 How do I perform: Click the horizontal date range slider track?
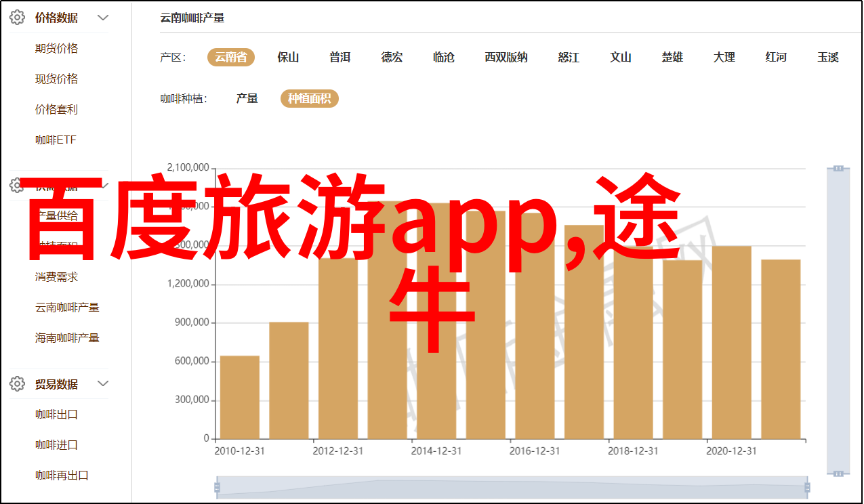click(x=512, y=486)
